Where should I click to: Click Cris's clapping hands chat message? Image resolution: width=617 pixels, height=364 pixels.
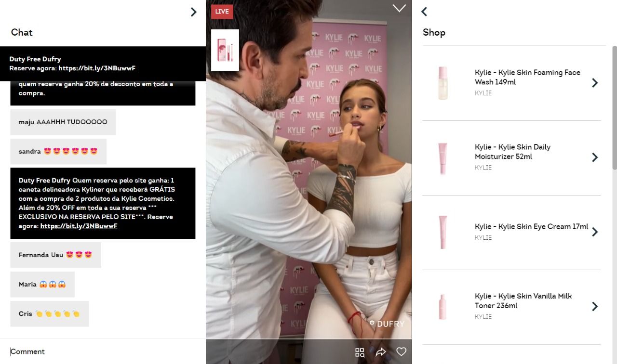coord(50,314)
